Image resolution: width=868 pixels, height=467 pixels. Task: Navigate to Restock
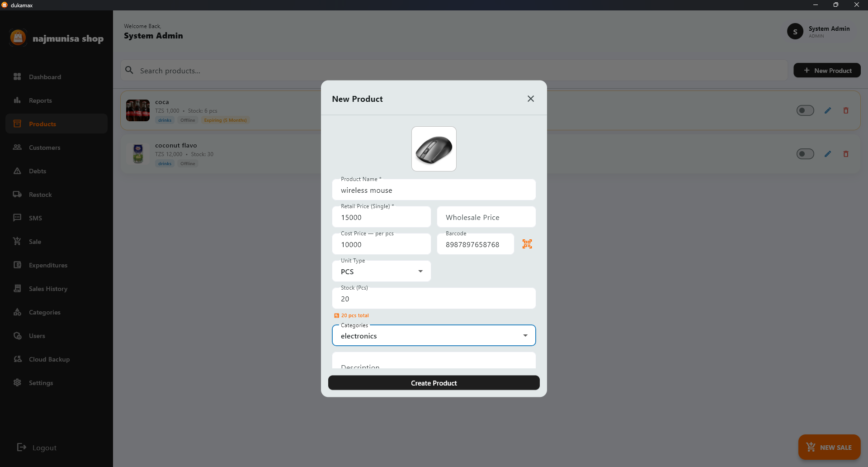click(57, 195)
